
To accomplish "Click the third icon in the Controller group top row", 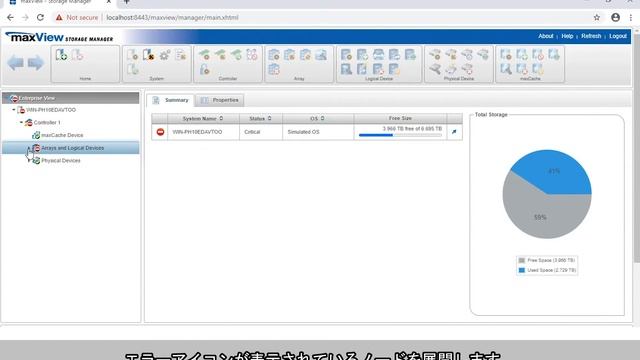I will coord(236,55).
